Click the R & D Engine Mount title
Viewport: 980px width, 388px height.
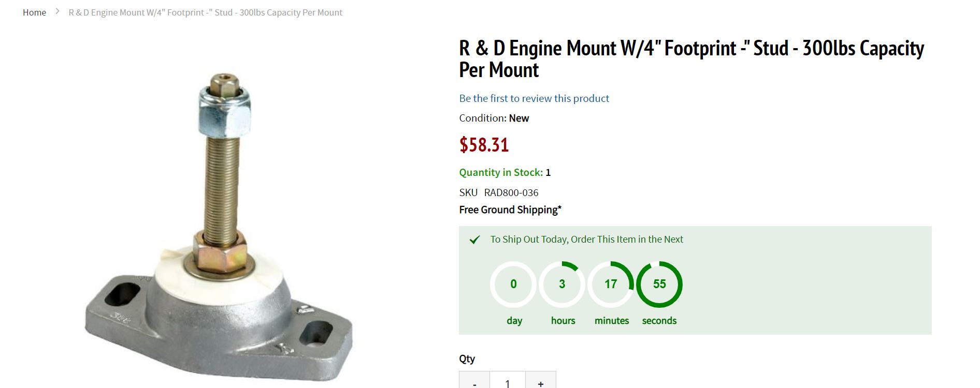(x=691, y=58)
